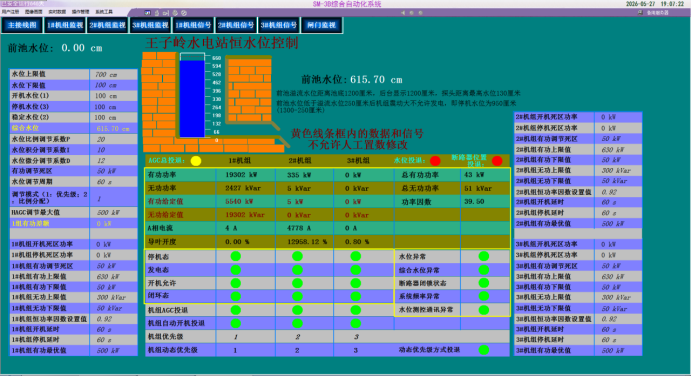Click 2#机组 闭环态 green indicator

(297, 296)
